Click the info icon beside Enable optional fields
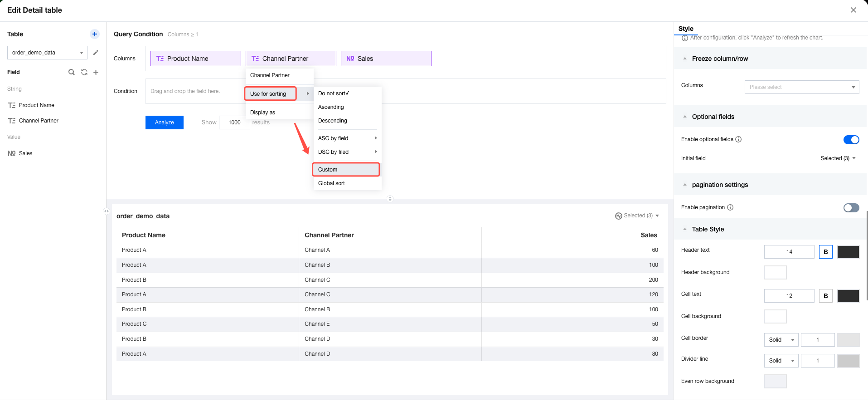Viewport: 868px width, 402px height. point(738,139)
